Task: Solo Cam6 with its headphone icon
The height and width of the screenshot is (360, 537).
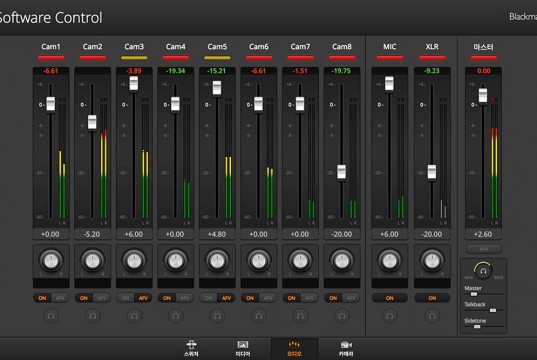Action: tap(259, 315)
